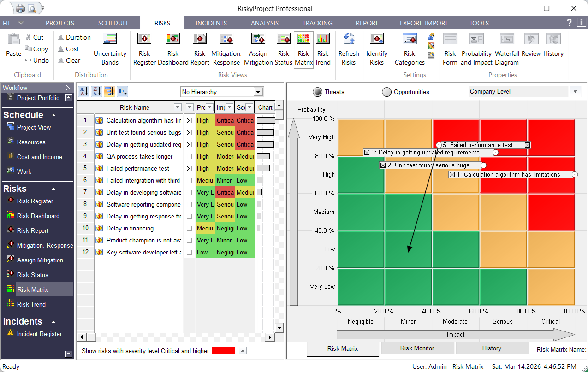
Task: Sort risks alphabetically with the A-Z icon
Action: pyautogui.click(x=84, y=92)
